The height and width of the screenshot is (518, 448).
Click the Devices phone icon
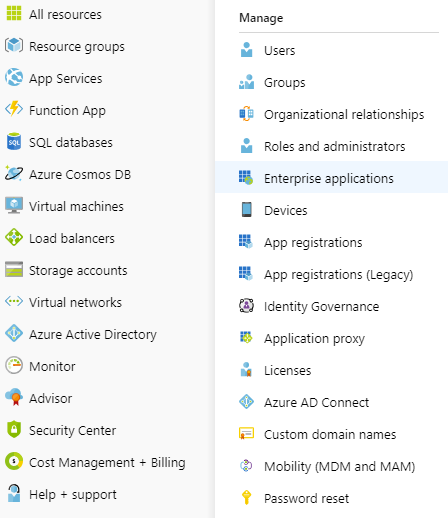coord(246,210)
